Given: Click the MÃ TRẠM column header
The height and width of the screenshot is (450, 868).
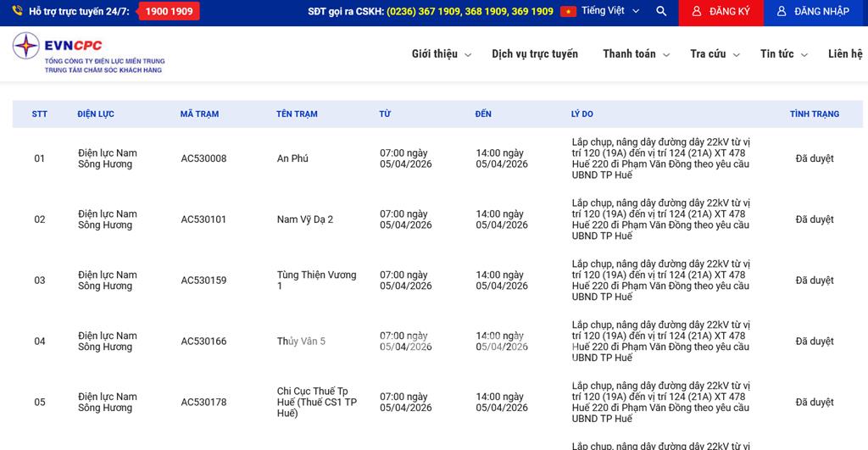Looking at the screenshot, I should pyautogui.click(x=199, y=114).
